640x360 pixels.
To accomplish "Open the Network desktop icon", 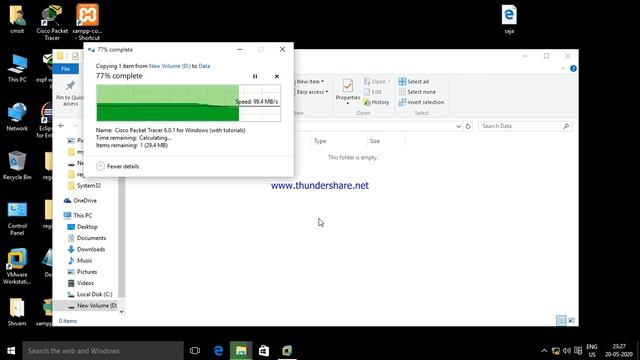I will click(17, 117).
